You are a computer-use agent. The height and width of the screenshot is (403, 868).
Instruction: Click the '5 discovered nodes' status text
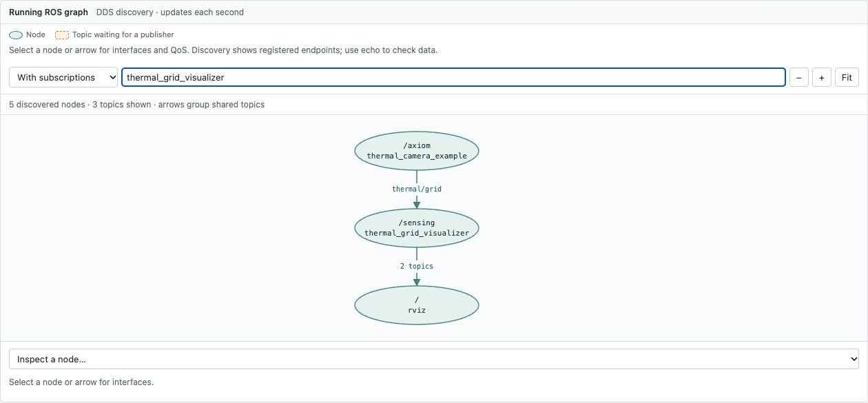(47, 105)
